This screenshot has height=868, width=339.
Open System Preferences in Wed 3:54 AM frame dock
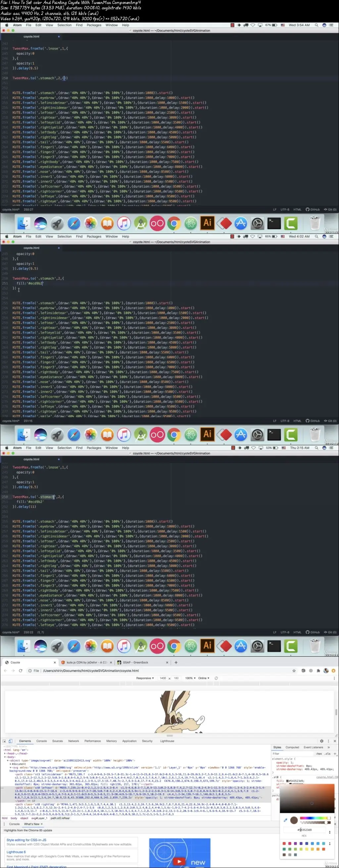coord(257,223)
